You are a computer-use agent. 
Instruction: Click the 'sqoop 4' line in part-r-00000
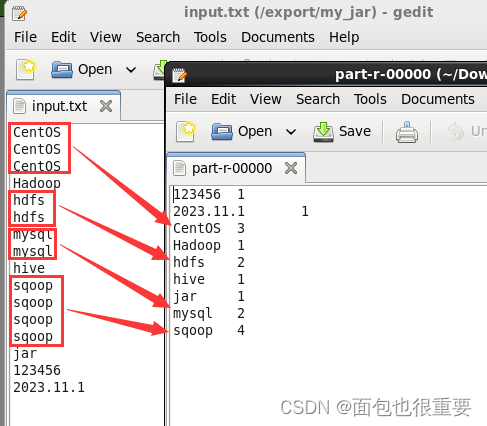209,330
